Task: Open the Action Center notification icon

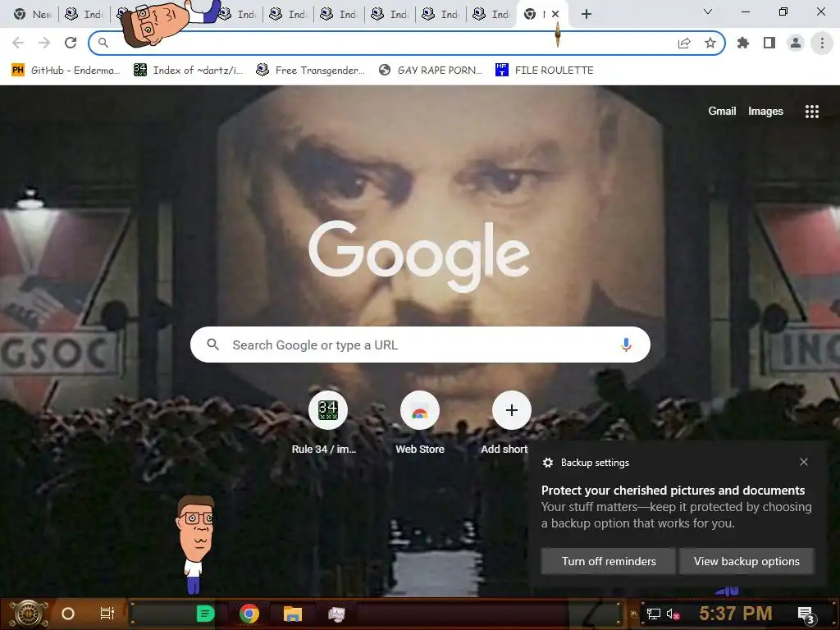Action: [806, 614]
